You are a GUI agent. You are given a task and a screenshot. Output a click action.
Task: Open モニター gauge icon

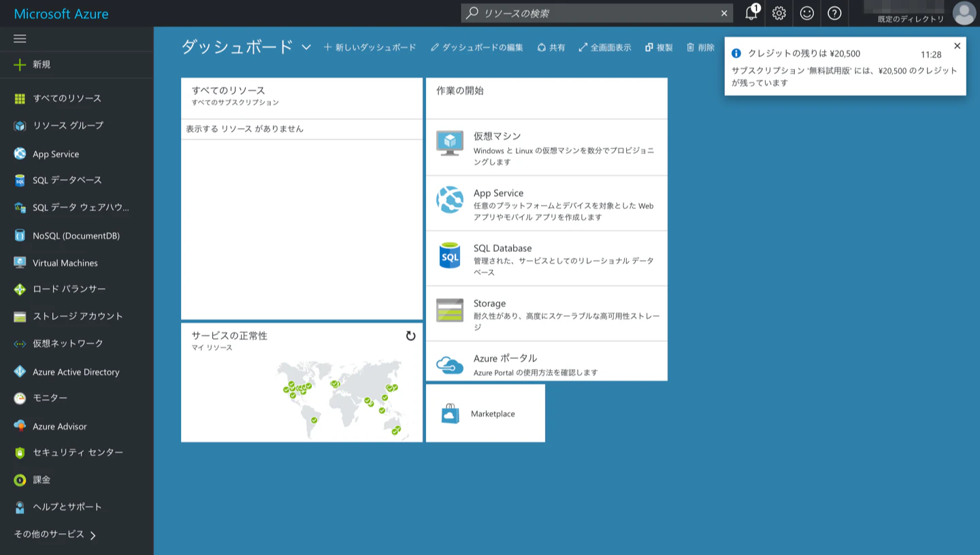coord(20,398)
